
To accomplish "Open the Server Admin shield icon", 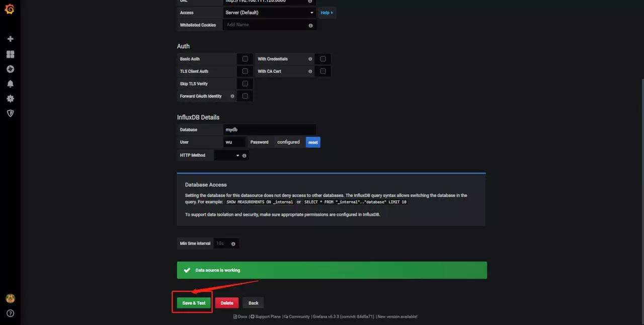I will (10, 113).
